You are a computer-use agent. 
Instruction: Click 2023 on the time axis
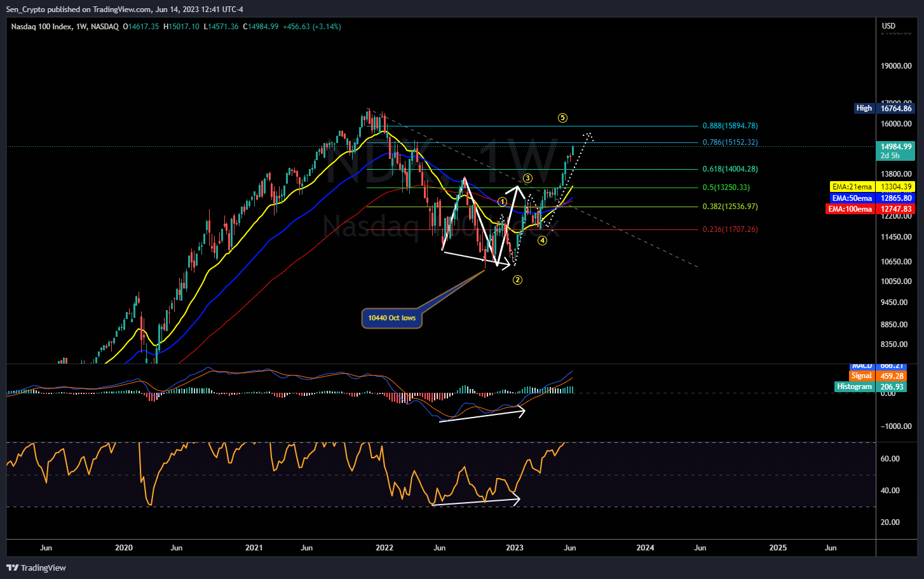click(x=515, y=548)
